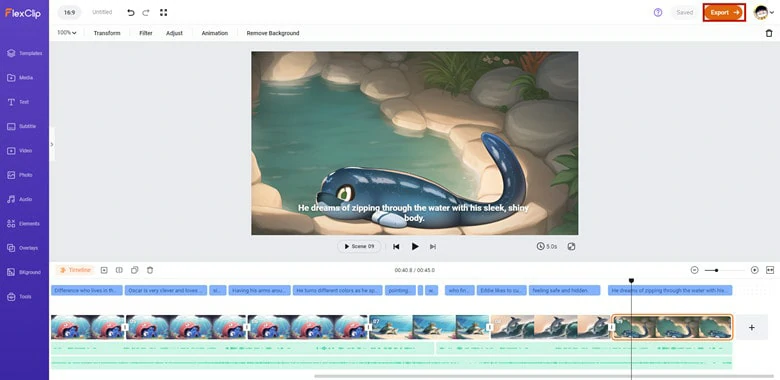Select subtitle clip 'Eddie likes to cu...'
Image resolution: width=780 pixels, height=380 pixels.
pos(501,290)
